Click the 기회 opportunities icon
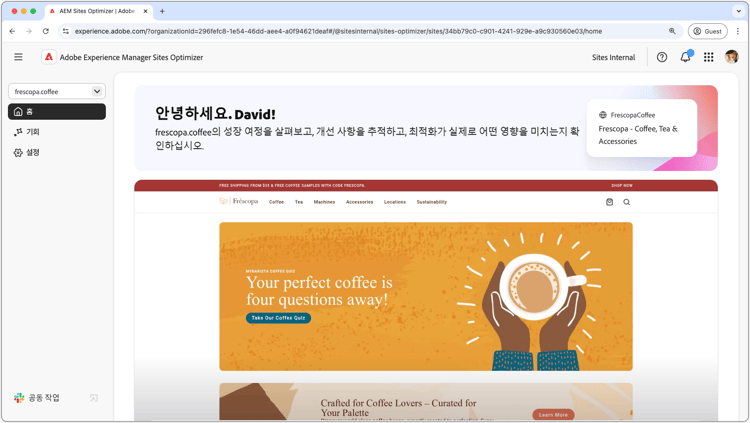Image resolution: width=750 pixels, height=423 pixels. click(x=18, y=132)
